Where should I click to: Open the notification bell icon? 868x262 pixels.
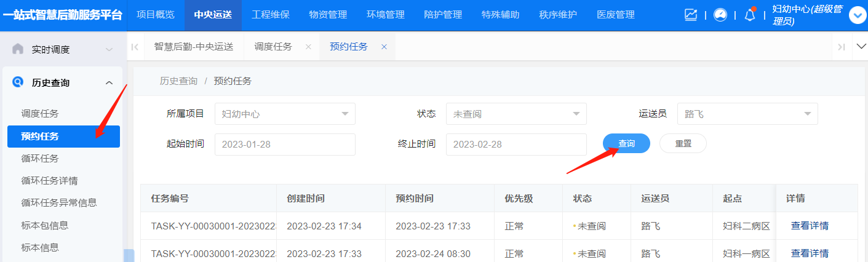pos(750,15)
